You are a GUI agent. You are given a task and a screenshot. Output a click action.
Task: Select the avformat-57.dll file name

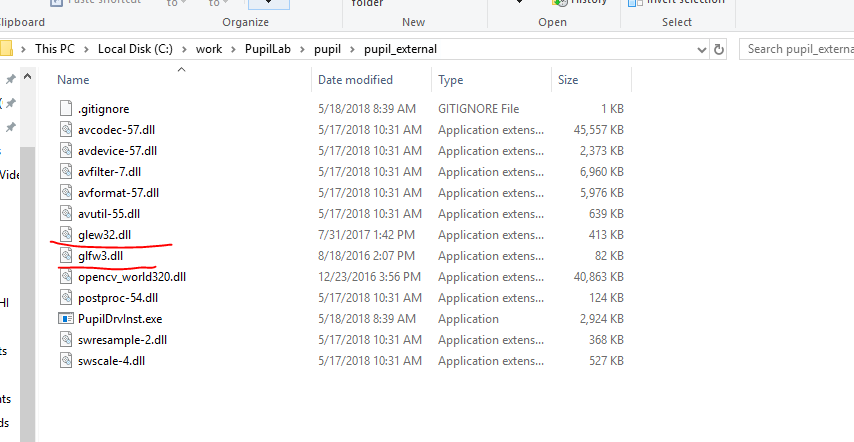pos(118,193)
